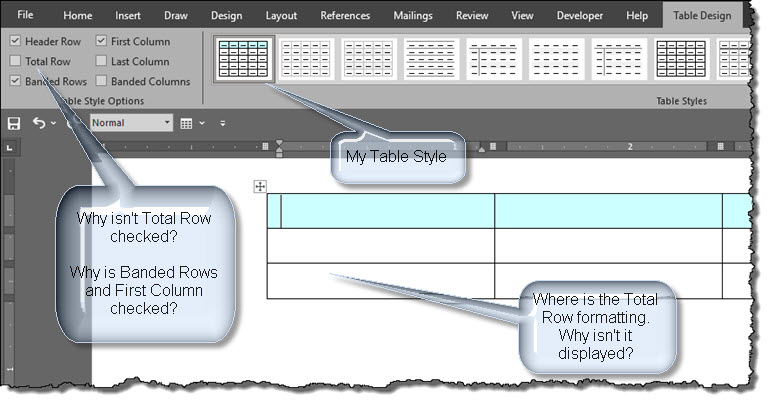Expand the Insert Table dropdown arrow

202,123
